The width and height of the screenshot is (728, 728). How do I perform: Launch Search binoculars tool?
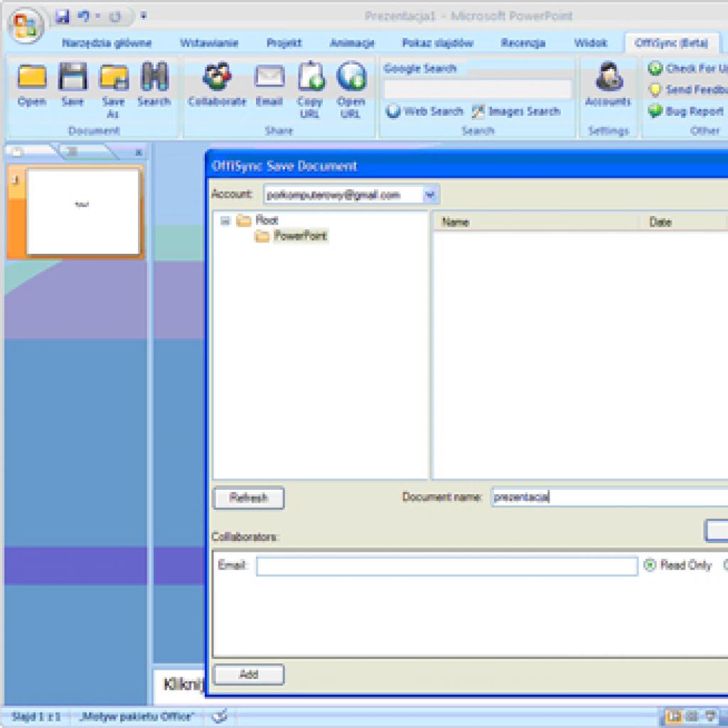tap(154, 85)
